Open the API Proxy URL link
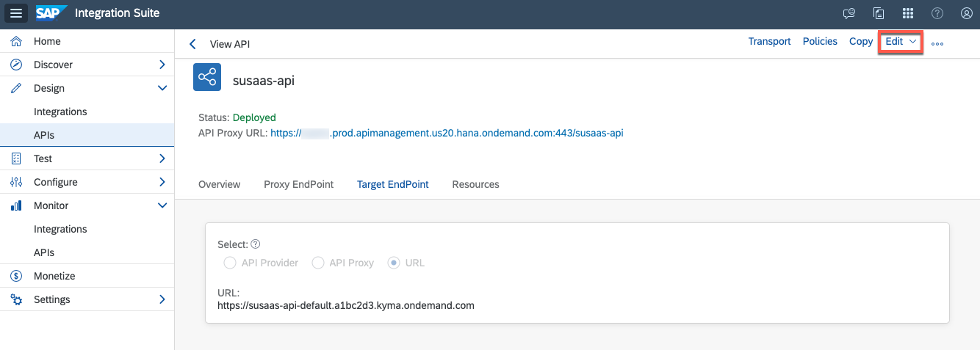980x350 pixels. 447,134
